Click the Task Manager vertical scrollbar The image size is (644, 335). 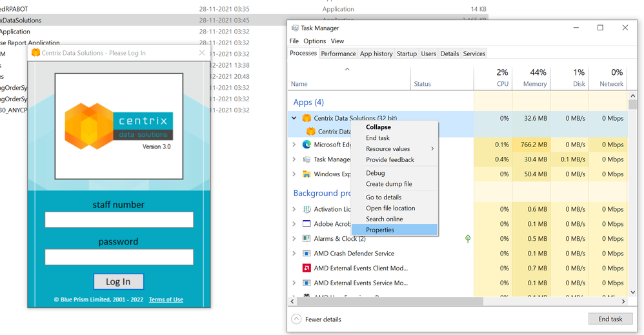click(x=632, y=194)
